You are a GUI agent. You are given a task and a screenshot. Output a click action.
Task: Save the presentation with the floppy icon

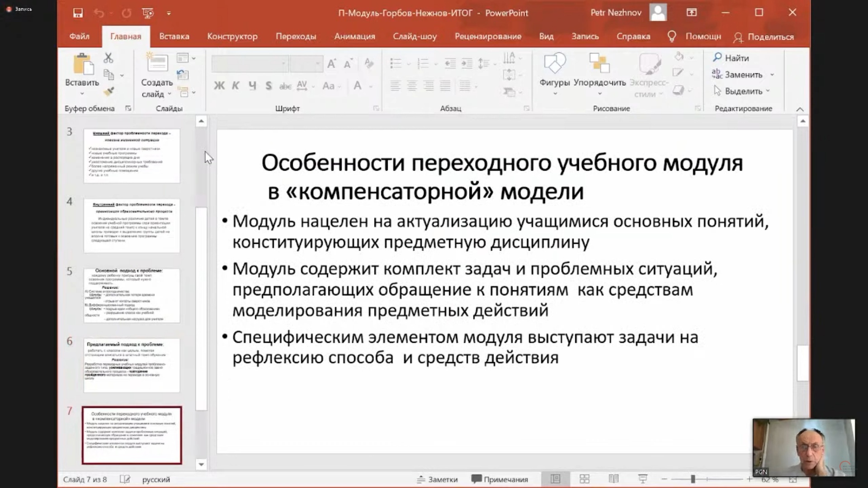(78, 13)
